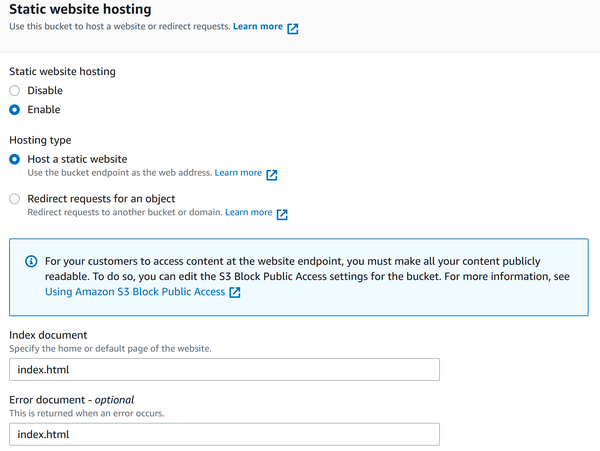
Task: Select the Enable radio button
Action: pyautogui.click(x=14, y=110)
